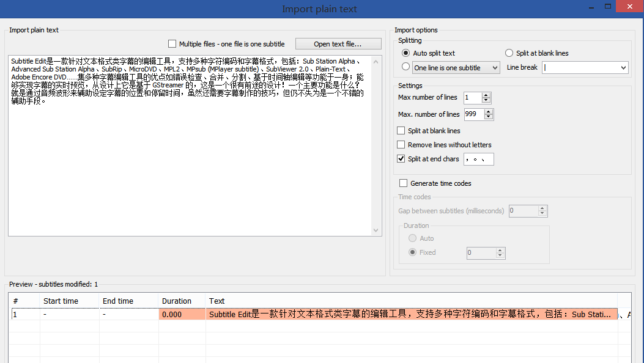Maximize the Import plain text window
The width and height of the screenshot is (644, 363).
pos(608,6)
